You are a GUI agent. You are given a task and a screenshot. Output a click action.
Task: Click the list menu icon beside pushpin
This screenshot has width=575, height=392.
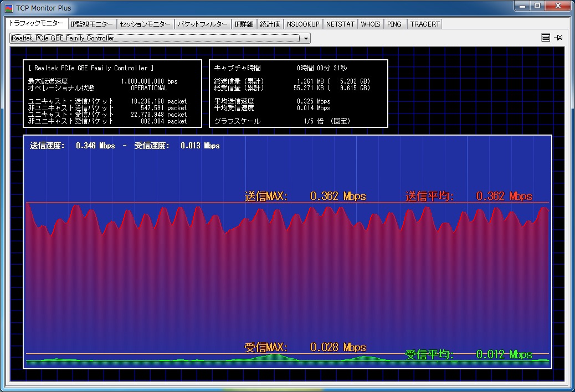coord(546,38)
